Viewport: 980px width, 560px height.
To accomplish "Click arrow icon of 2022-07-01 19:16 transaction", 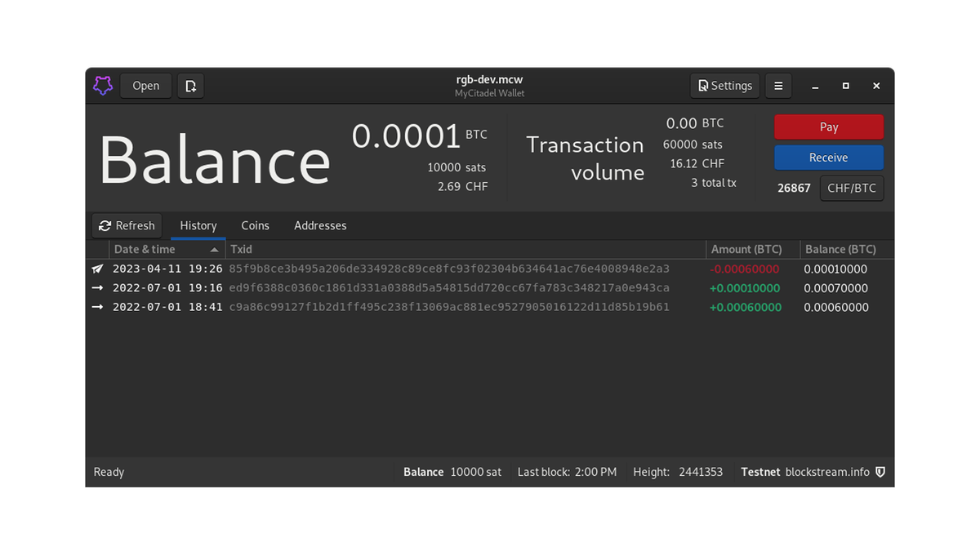I will 97,288.
